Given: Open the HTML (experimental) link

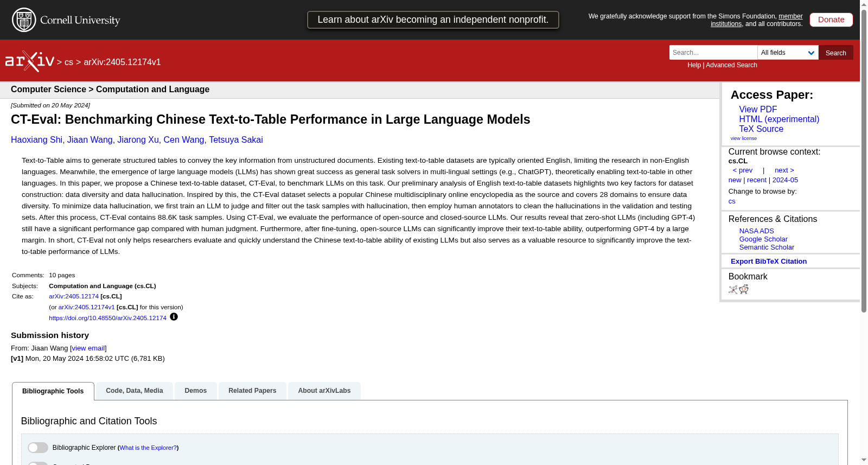Looking at the screenshot, I should tap(779, 119).
